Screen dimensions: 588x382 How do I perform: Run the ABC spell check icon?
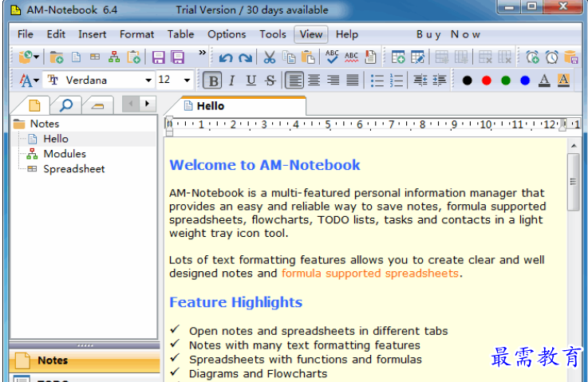coord(332,57)
